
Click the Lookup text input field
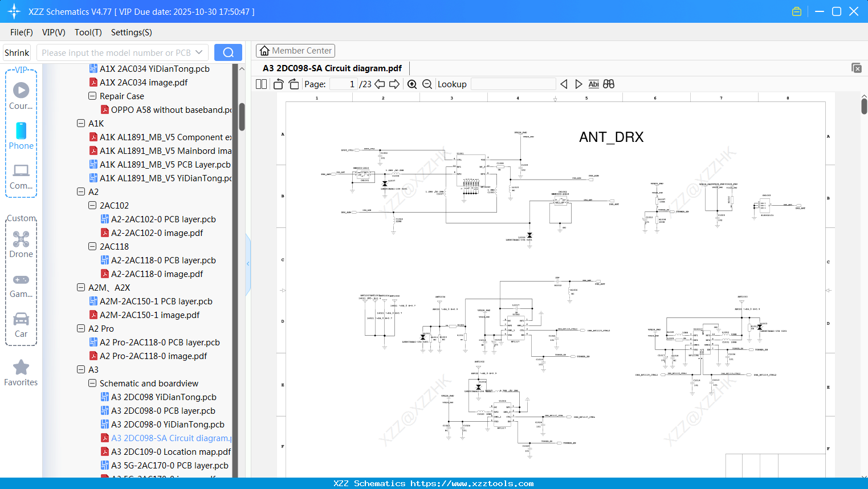click(x=513, y=84)
